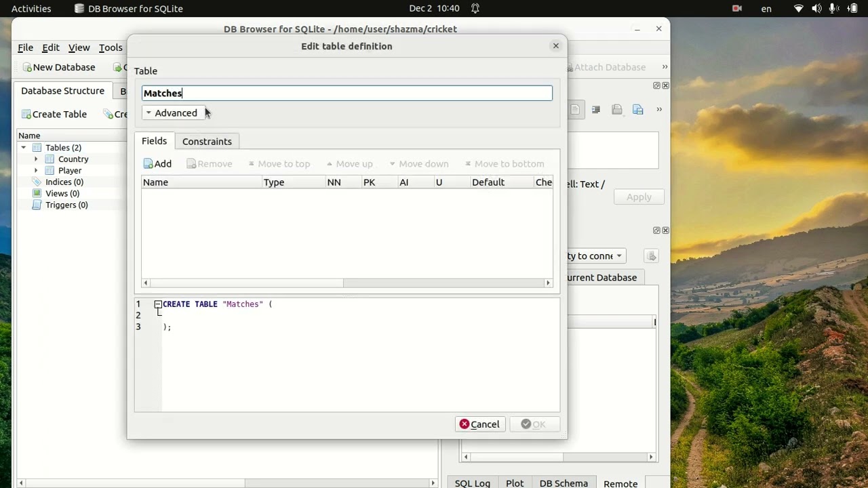Click the OK button
The image size is (868, 488).
(x=534, y=424)
